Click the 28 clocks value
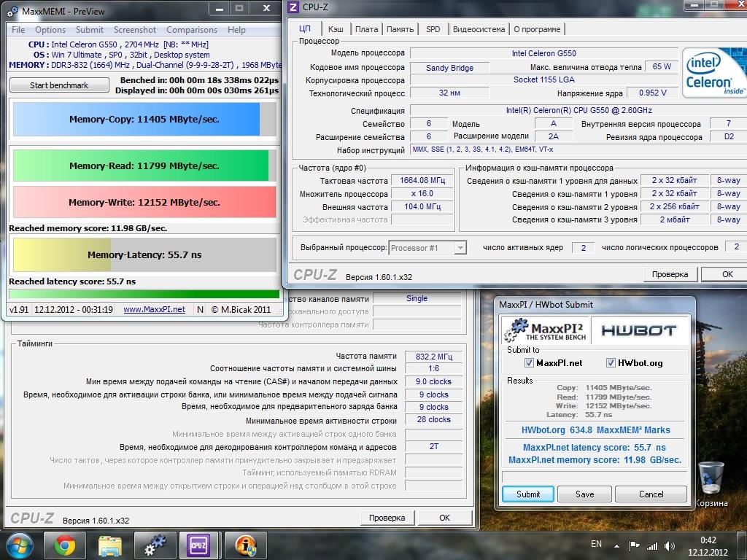This screenshot has width=747, height=560. point(433,419)
